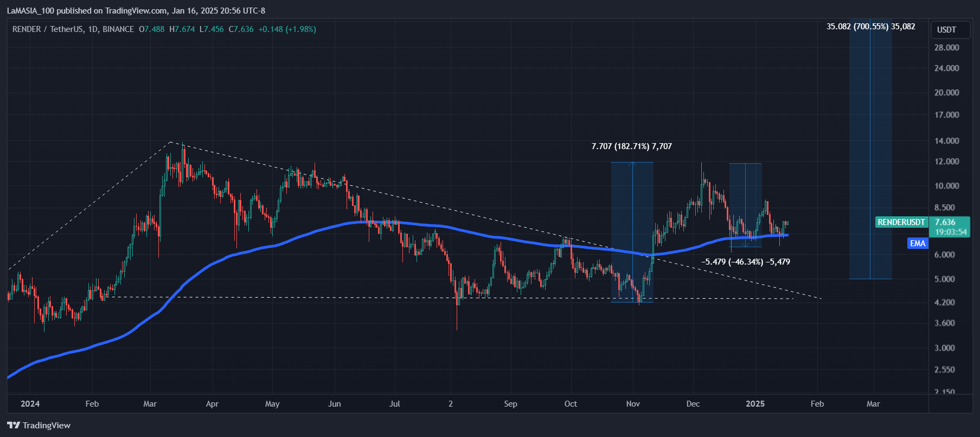
Task: Click the 7.707 (182.71%) measurement label
Action: click(631, 146)
